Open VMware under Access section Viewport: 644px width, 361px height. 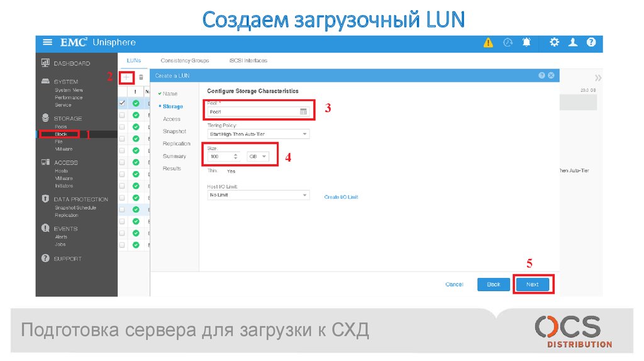(x=64, y=178)
